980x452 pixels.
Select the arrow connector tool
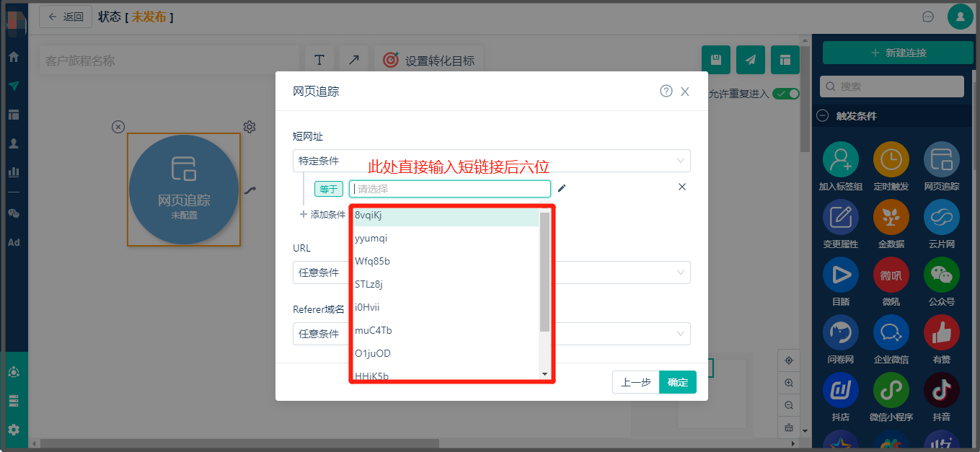point(354,60)
